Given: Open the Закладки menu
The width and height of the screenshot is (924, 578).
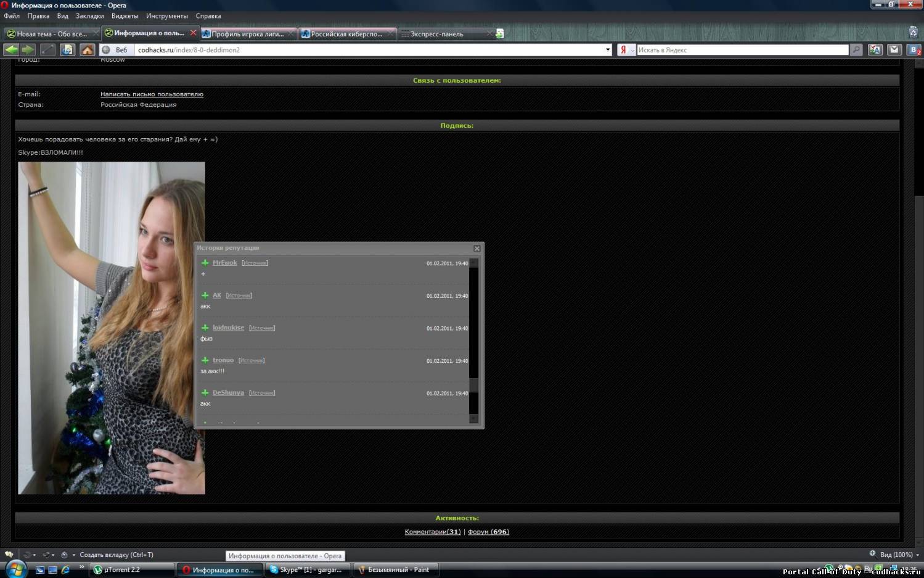Looking at the screenshot, I should [90, 16].
